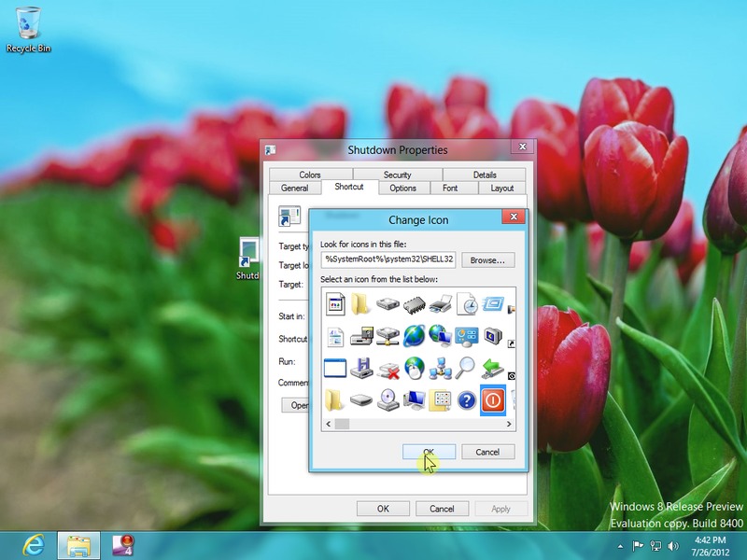Pick the blue question mark help icon

tap(466, 400)
